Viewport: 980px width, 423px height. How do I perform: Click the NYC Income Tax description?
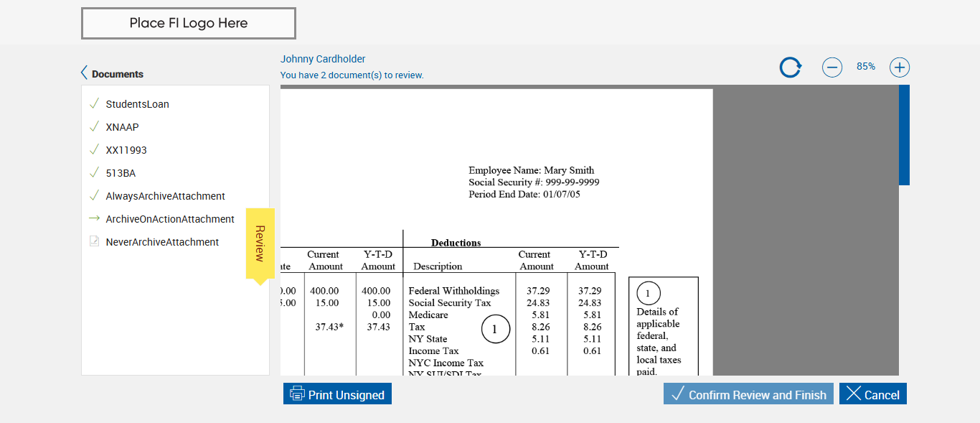click(446, 363)
